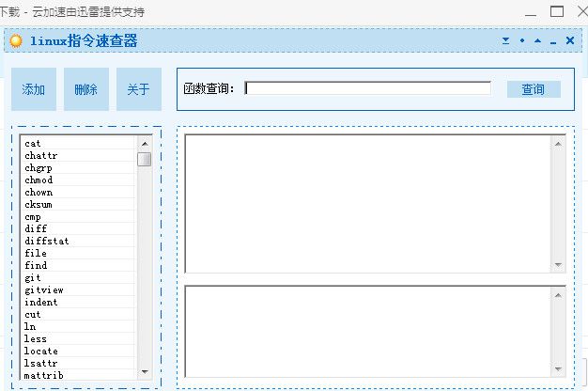588x391 pixels.
Task: Select cksum in the command list
Action: coord(78,204)
